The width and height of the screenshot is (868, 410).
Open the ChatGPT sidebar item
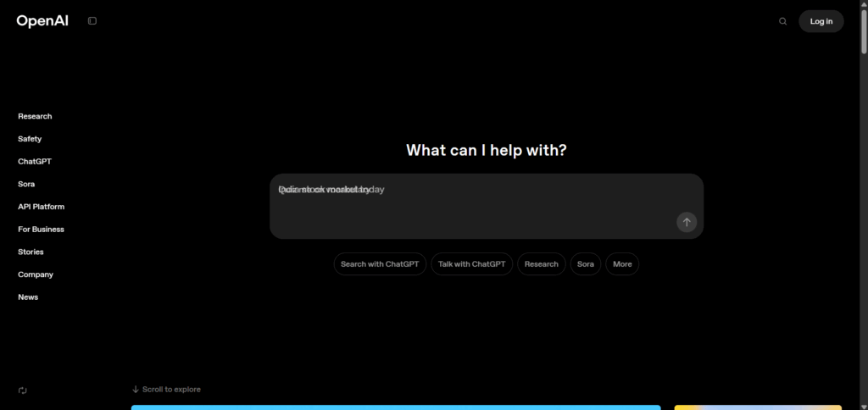[x=35, y=162]
